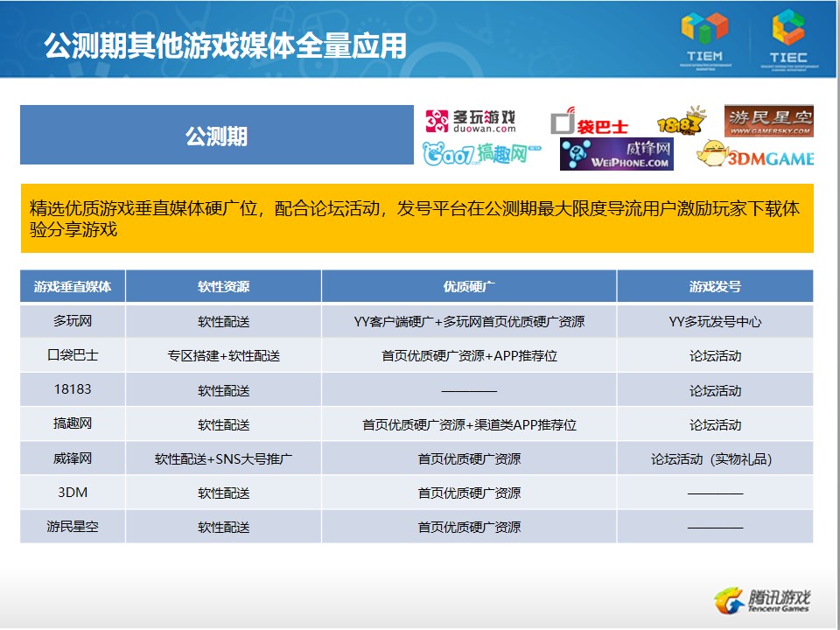840x630 pixels.
Task: Click 首页优质硬广资源 in the 3DM row
Action: [x=469, y=493]
